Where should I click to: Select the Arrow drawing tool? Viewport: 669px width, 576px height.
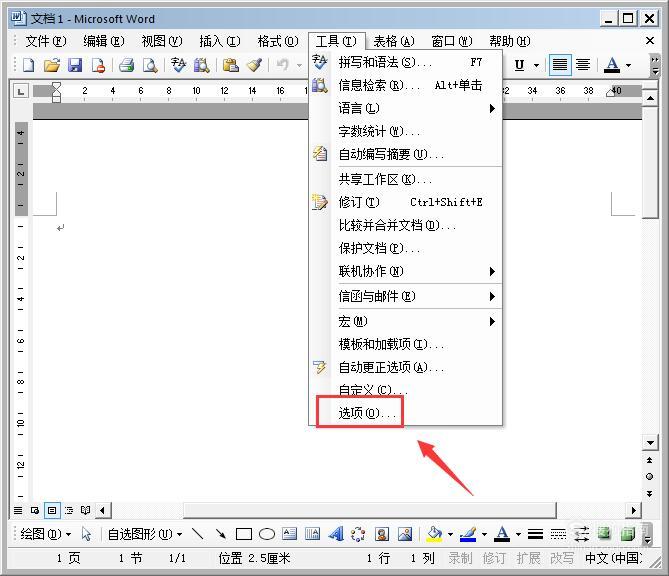(x=221, y=534)
